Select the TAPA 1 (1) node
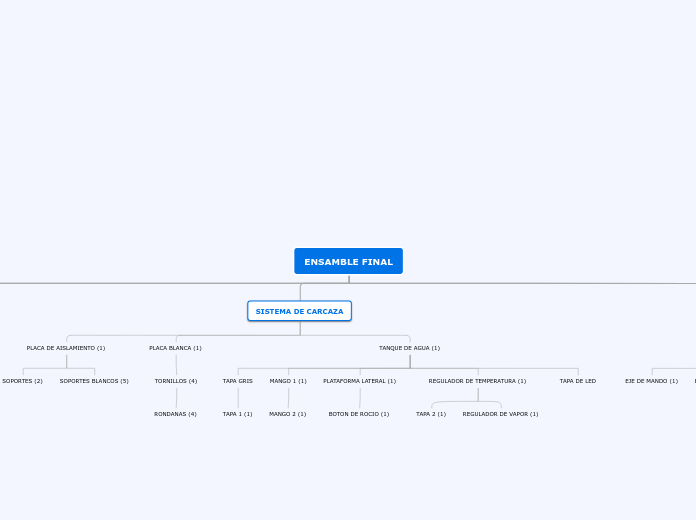The width and height of the screenshot is (696, 520). coord(237,413)
